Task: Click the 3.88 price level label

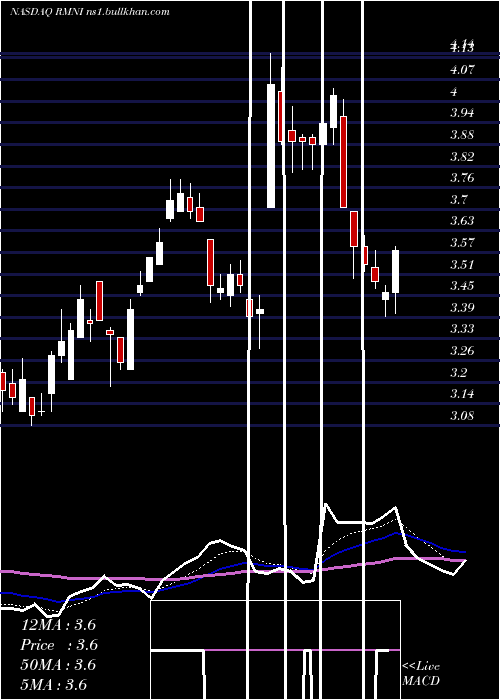Action: click(x=462, y=135)
